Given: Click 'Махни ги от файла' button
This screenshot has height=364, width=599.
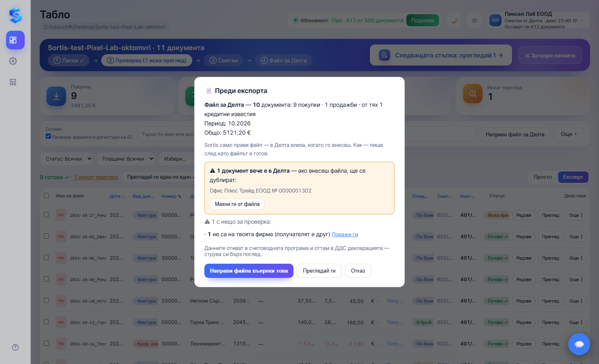Looking at the screenshot, I should click(x=237, y=204).
